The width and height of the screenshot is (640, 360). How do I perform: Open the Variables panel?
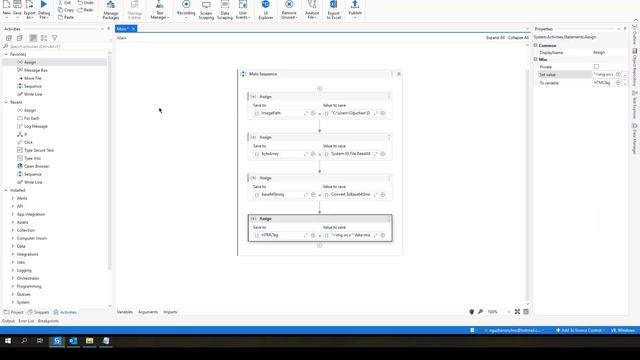(x=125, y=312)
